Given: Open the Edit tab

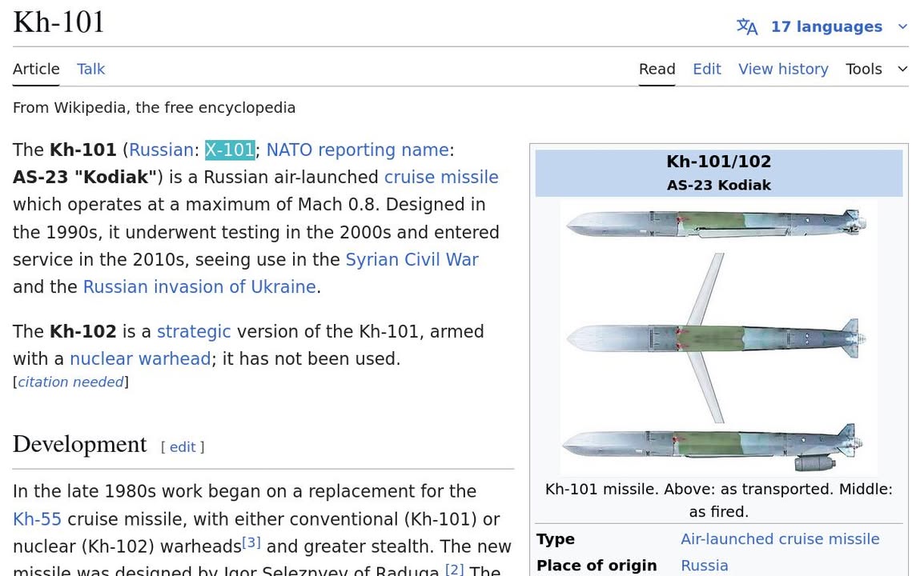Looking at the screenshot, I should 706,70.
